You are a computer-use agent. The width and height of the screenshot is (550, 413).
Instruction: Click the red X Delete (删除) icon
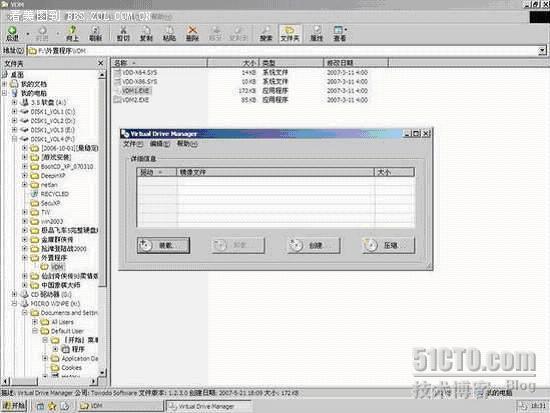tap(192, 33)
